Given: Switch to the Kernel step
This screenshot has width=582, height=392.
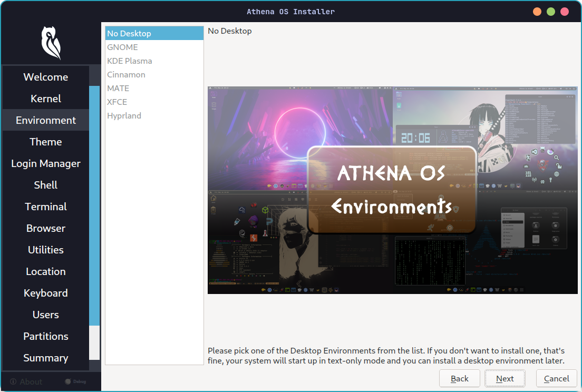Looking at the screenshot, I should tap(45, 98).
